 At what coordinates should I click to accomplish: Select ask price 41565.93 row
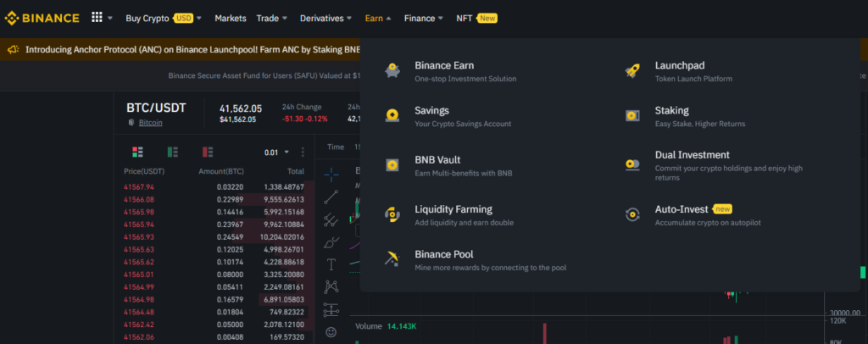214,236
